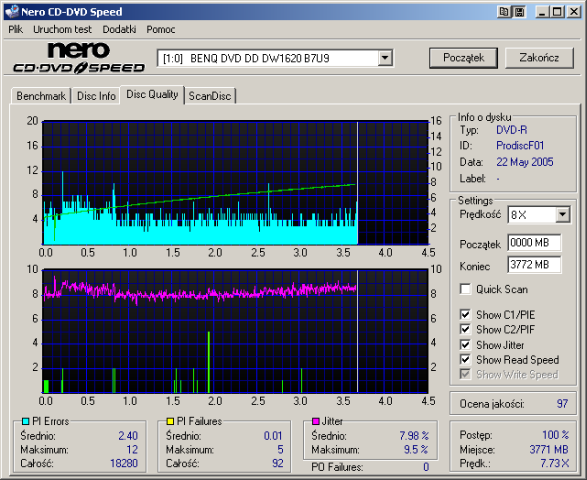Disable Show Read Speed checkbox
The image size is (587, 480).
pos(465,359)
